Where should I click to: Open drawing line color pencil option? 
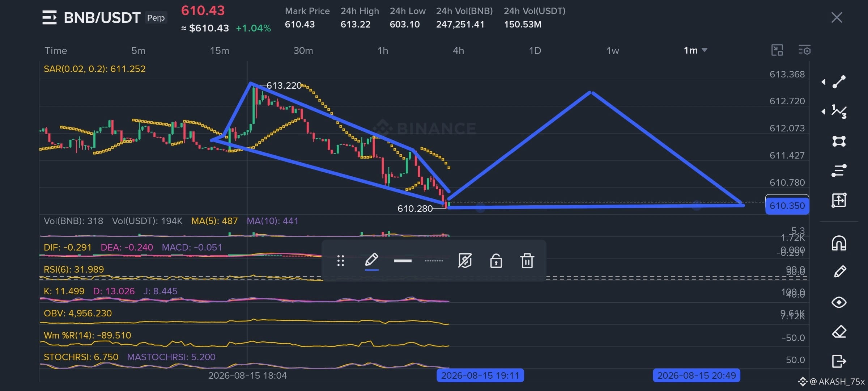372,261
